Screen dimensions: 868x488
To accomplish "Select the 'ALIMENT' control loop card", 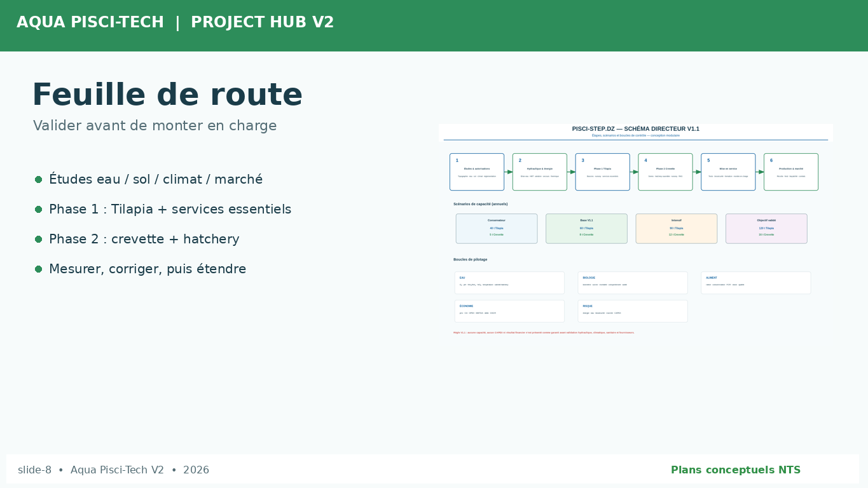I will coord(756,283).
